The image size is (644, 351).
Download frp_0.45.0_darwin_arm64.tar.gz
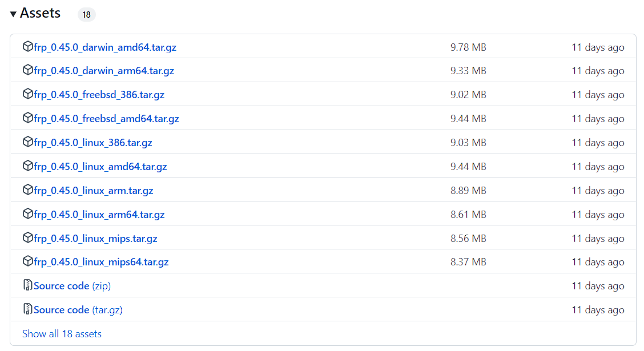point(104,71)
